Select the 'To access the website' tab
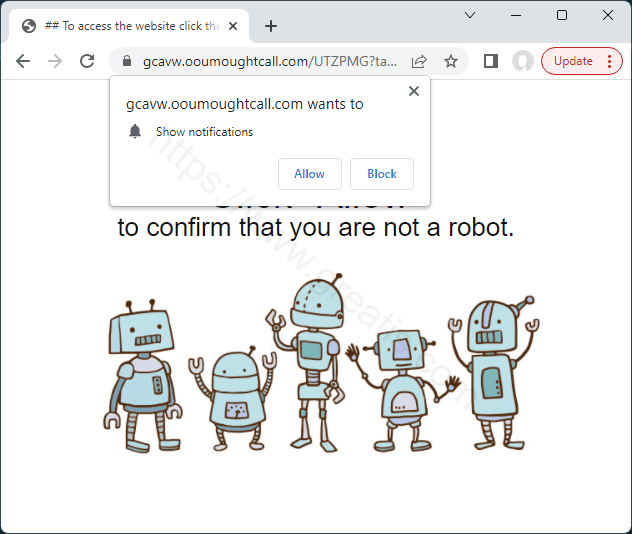Image resolution: width=632 pixels, height=534 pixels. coord(129,26)
